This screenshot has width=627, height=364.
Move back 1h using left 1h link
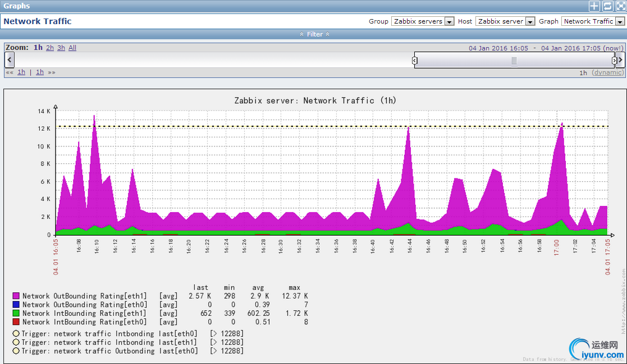(x=21, y=72)
